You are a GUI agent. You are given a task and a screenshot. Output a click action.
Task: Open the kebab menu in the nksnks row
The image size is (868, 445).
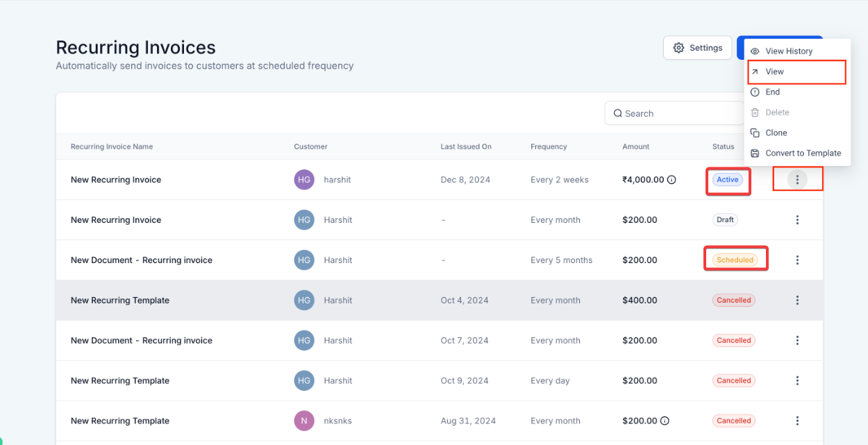pyautogui.click(x=797, y=421)
